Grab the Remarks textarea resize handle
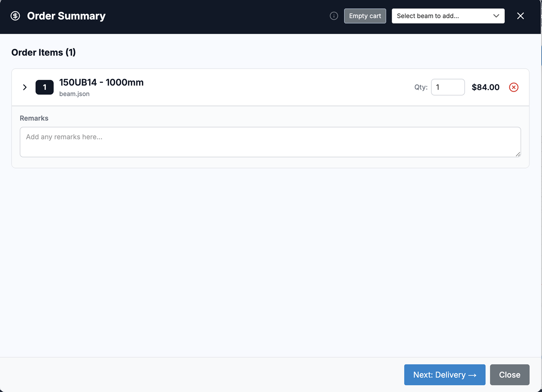The height and width of the screenshot is (392, 542). pos(518,154)
